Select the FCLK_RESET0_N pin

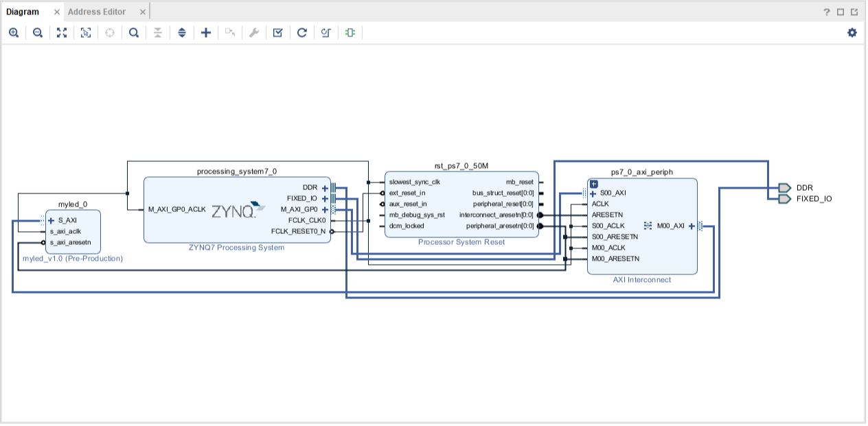point(299,232)
